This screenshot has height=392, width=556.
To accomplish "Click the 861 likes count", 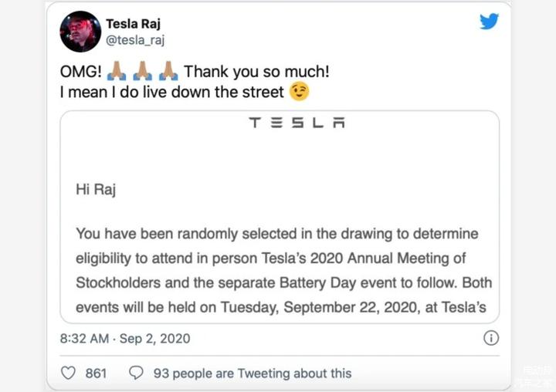I will point(96,373).
